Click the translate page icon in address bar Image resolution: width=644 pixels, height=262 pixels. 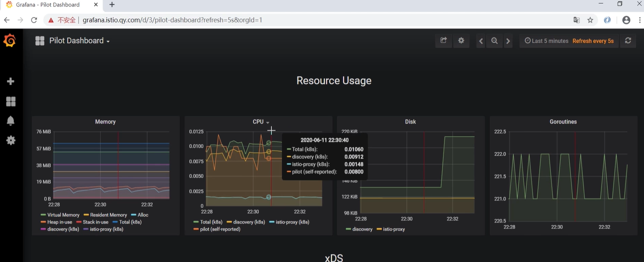coord(576,20)
